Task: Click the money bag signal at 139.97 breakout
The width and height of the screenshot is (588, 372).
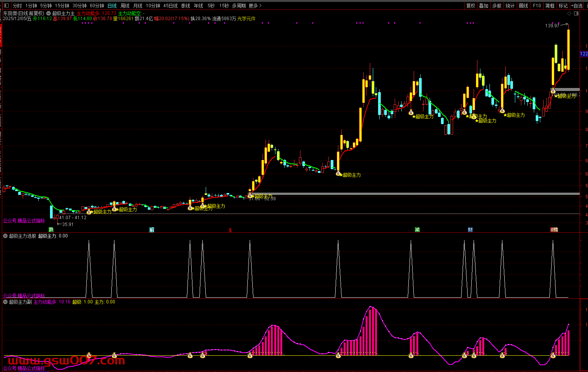Action: pyautogui.click(x=553, y=91)
